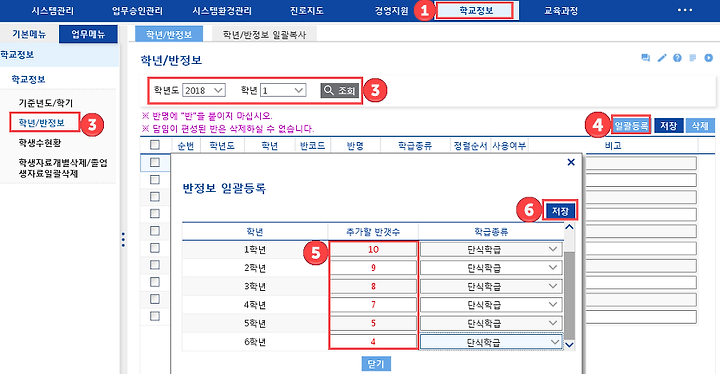Check the third row checkbox in class table
720x374 pixels.
[x=155, y=197]
